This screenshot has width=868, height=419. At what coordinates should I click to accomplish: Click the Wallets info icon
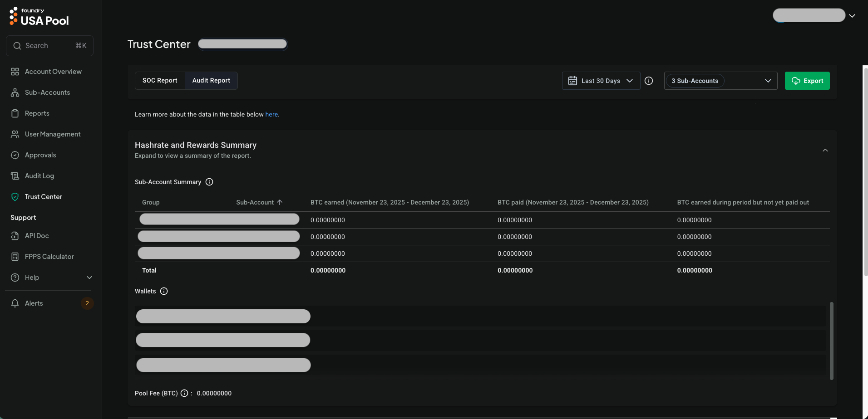point(164,291)
